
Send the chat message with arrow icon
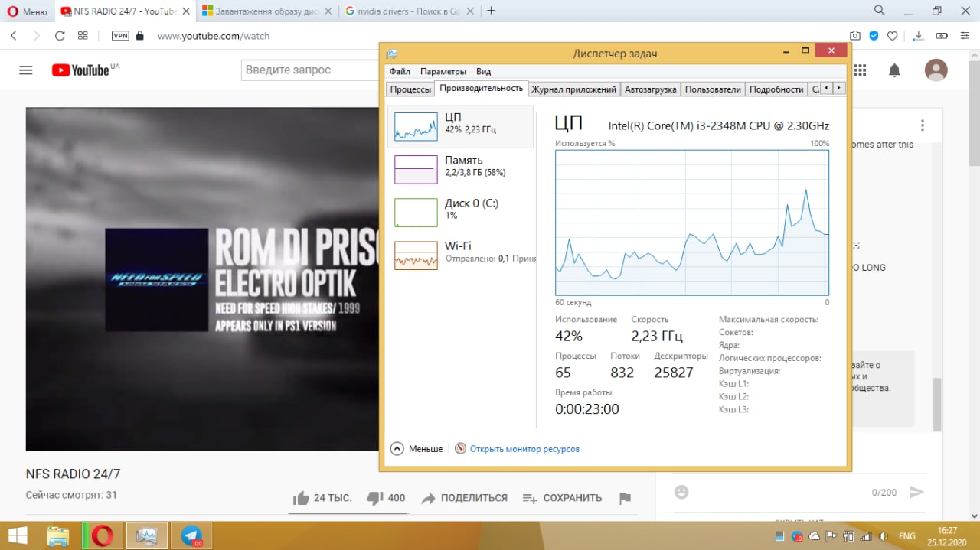916,492
